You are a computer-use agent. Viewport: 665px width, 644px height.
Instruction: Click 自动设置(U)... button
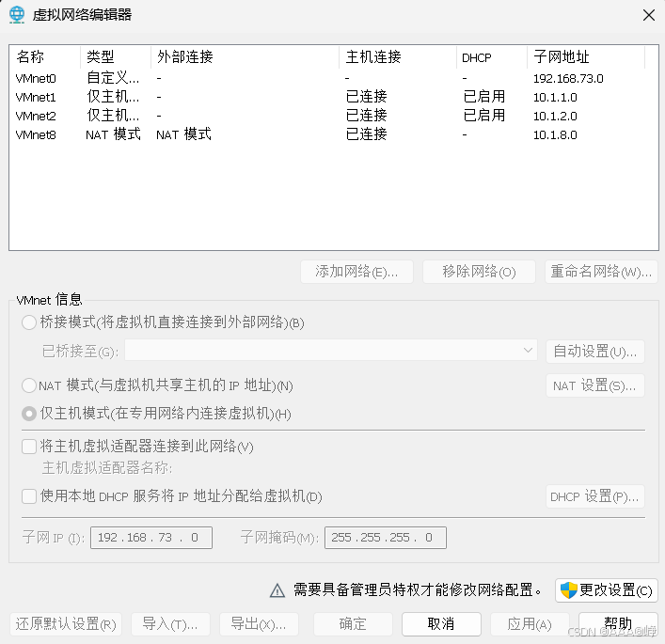pos(595,352)
